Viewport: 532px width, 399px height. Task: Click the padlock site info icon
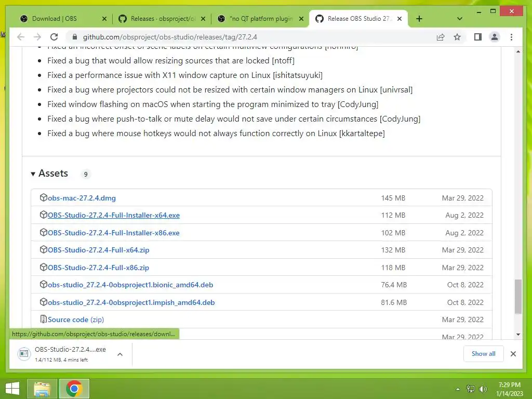click(x=75, y=37)
